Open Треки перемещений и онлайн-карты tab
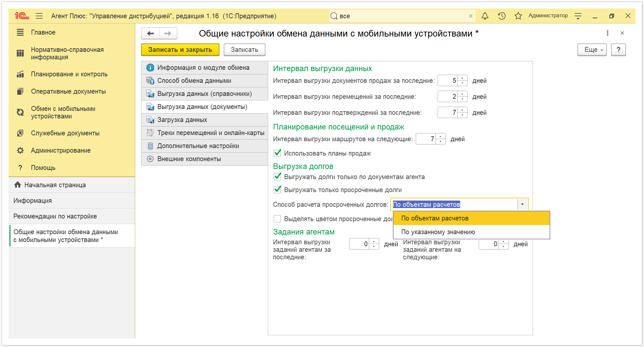Image resolution: width=644 pixels, height=347 pixels. 204,133
